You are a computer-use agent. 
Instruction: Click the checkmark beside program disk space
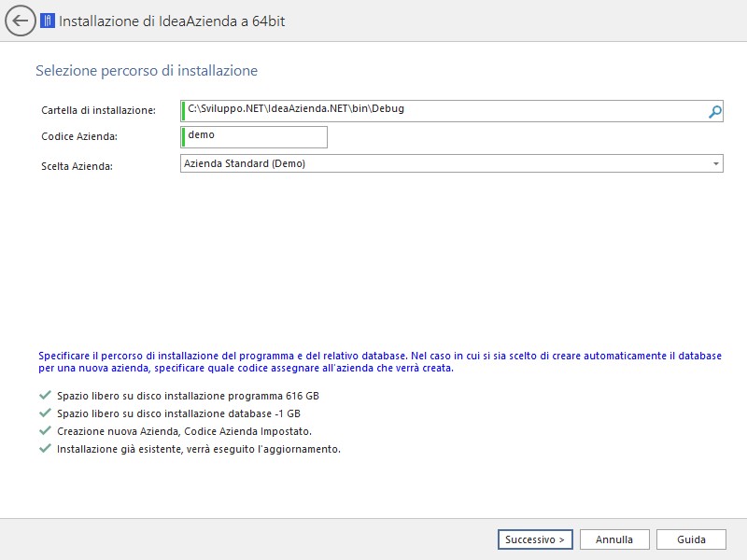(x=45, y=395)
